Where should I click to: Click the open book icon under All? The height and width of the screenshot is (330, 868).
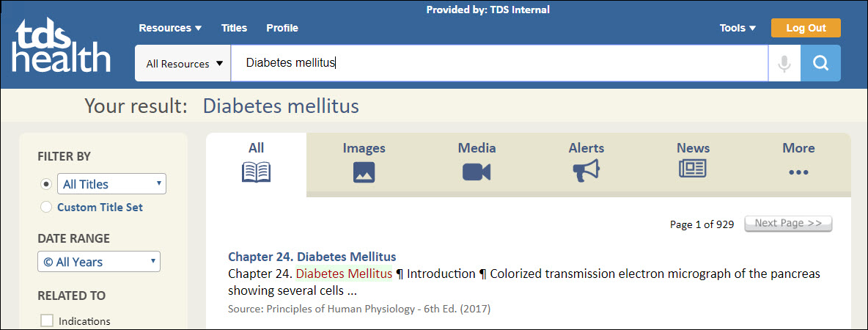(256, 172)
